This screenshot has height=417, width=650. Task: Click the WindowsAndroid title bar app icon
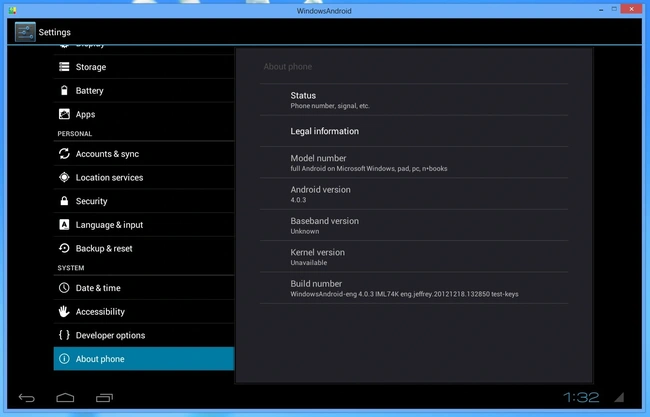click(x=12, y=10)
